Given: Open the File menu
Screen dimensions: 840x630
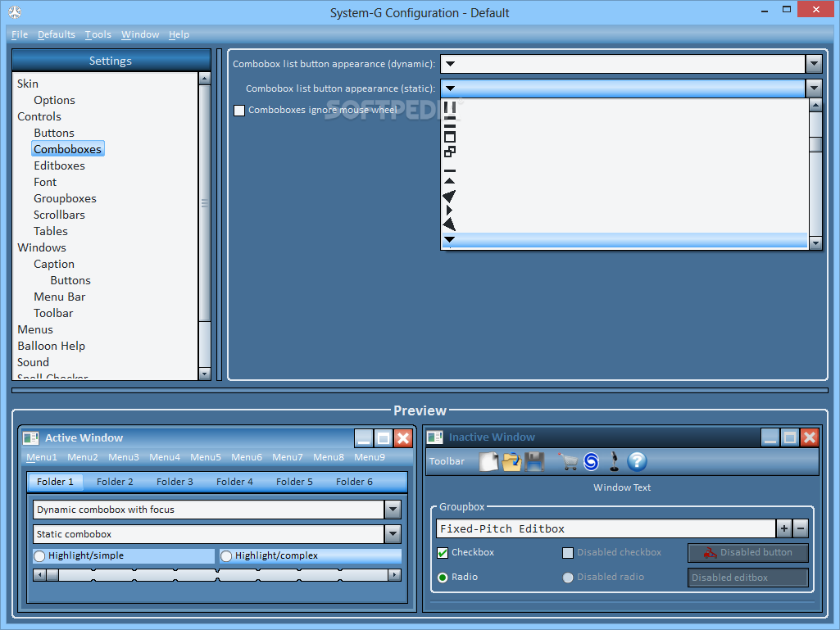Looking at the screenshot, I should (x=20, y=34).
